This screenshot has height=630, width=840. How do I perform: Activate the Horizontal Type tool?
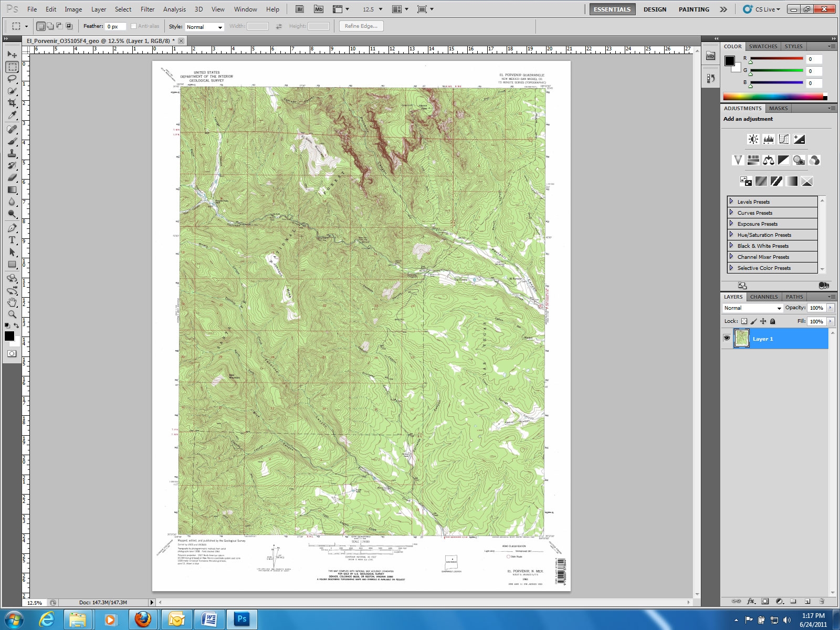[12, 240]
